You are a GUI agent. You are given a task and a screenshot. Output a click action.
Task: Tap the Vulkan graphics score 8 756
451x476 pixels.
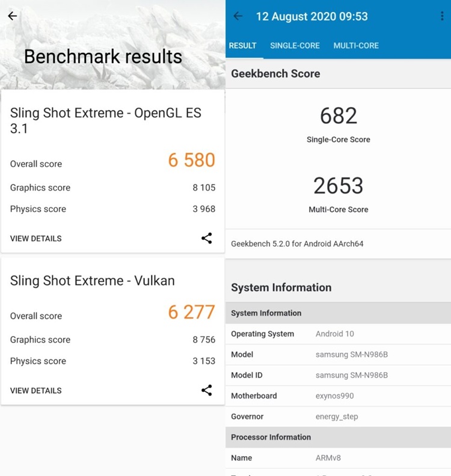pyautogui.click(x=204, y=340)
